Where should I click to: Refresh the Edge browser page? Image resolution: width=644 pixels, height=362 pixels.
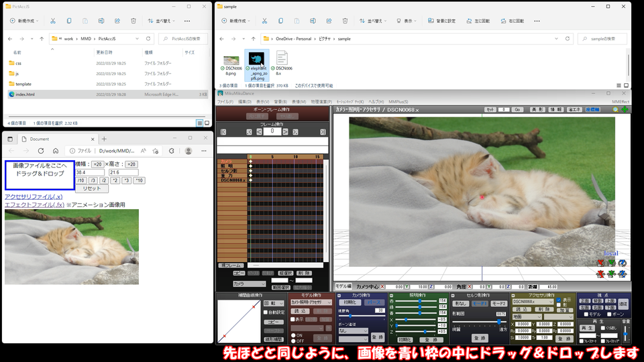point(41,151)
